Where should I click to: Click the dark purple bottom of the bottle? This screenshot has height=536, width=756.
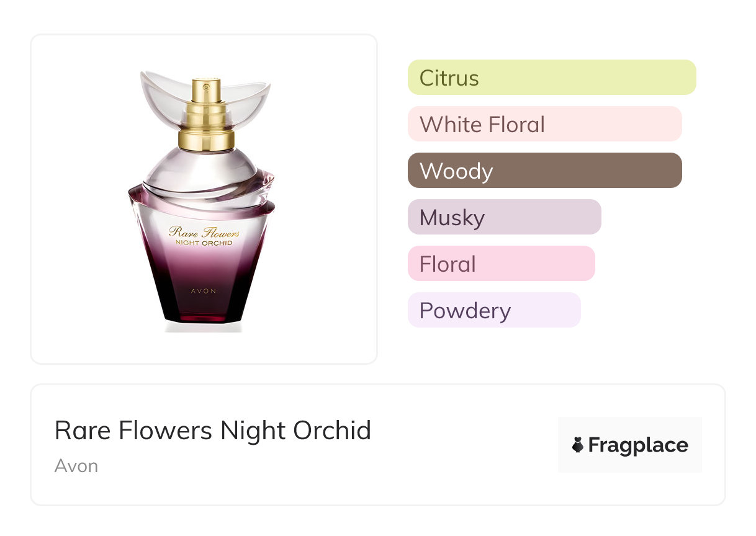204,307
